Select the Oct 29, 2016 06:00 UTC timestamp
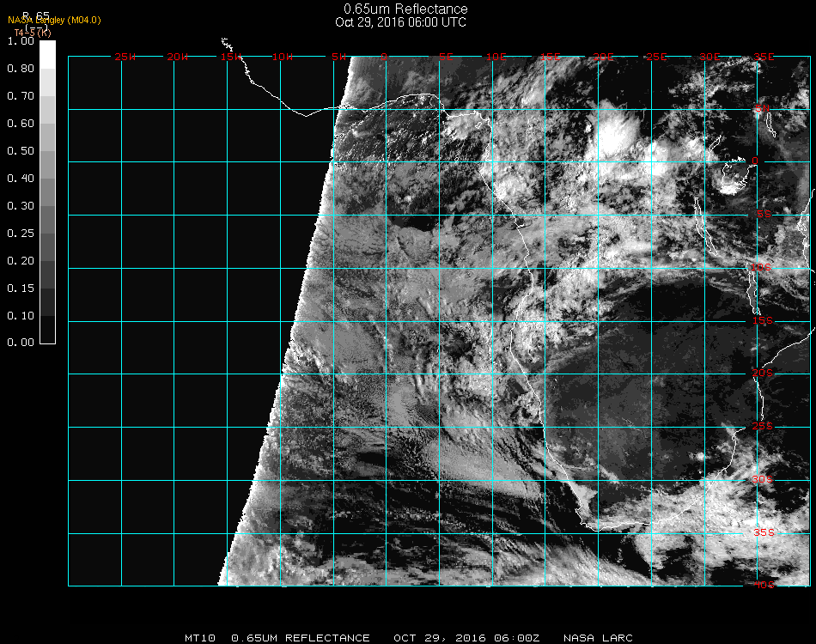Viewport: 816px width, 644px height. click(x=400, y=22)
